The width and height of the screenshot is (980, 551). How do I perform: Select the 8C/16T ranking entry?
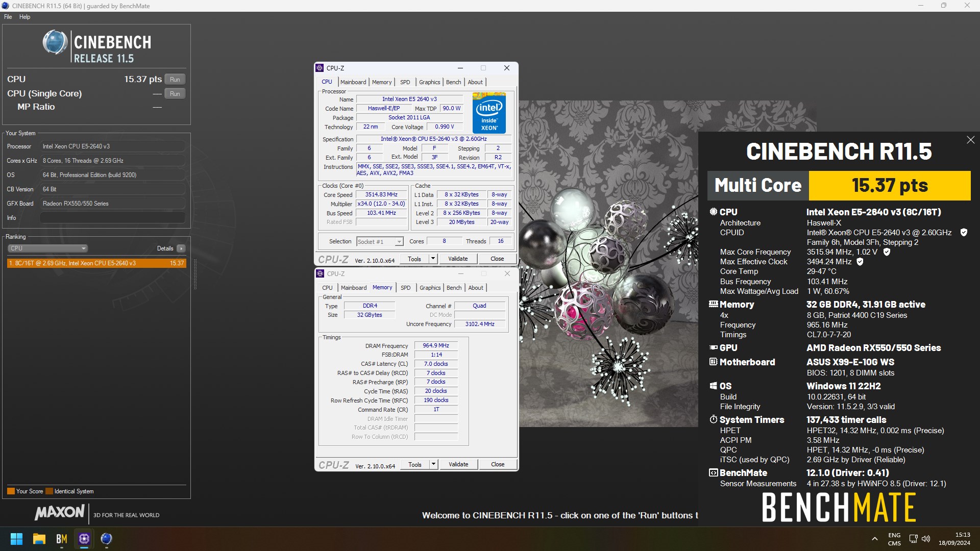click(96, 263)
